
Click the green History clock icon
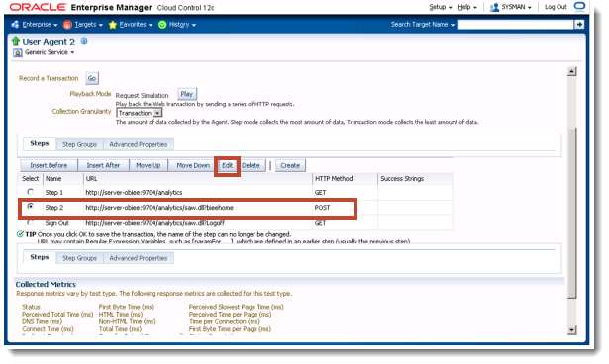tap(162, 25)
